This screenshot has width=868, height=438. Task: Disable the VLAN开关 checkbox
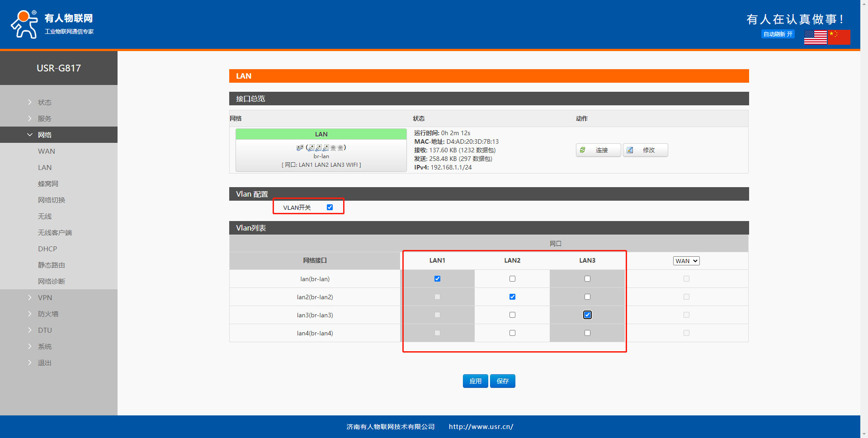tap(330, 207)
